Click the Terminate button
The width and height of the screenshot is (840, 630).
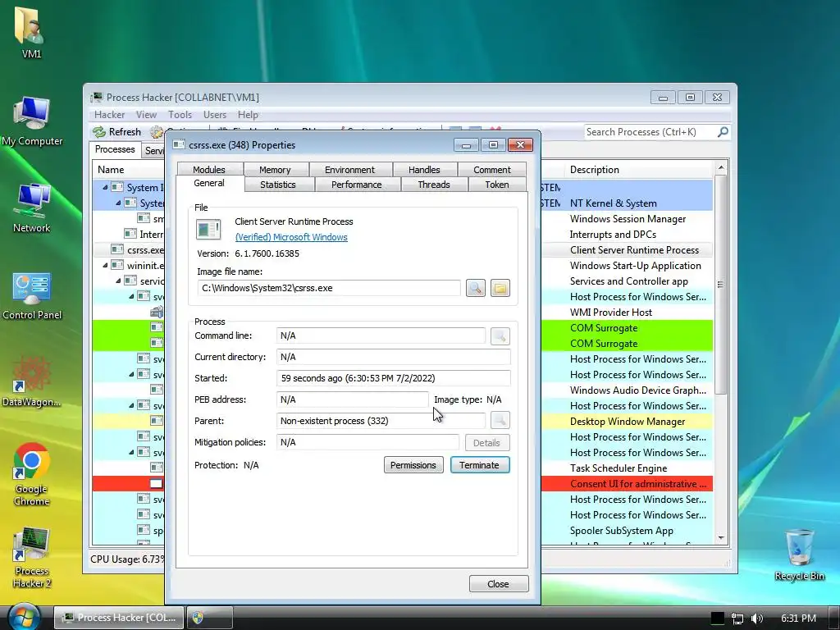click(479, 465)
